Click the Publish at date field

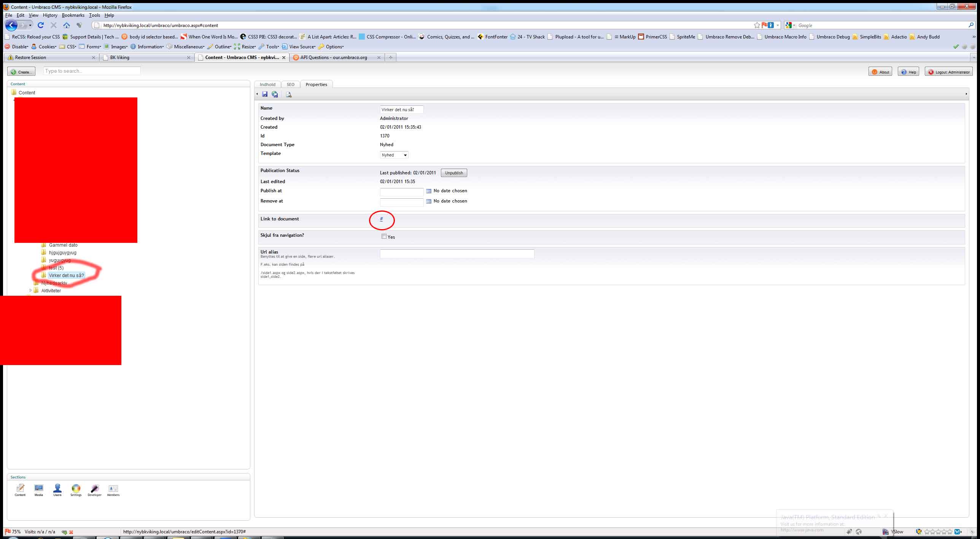[401, 192]
